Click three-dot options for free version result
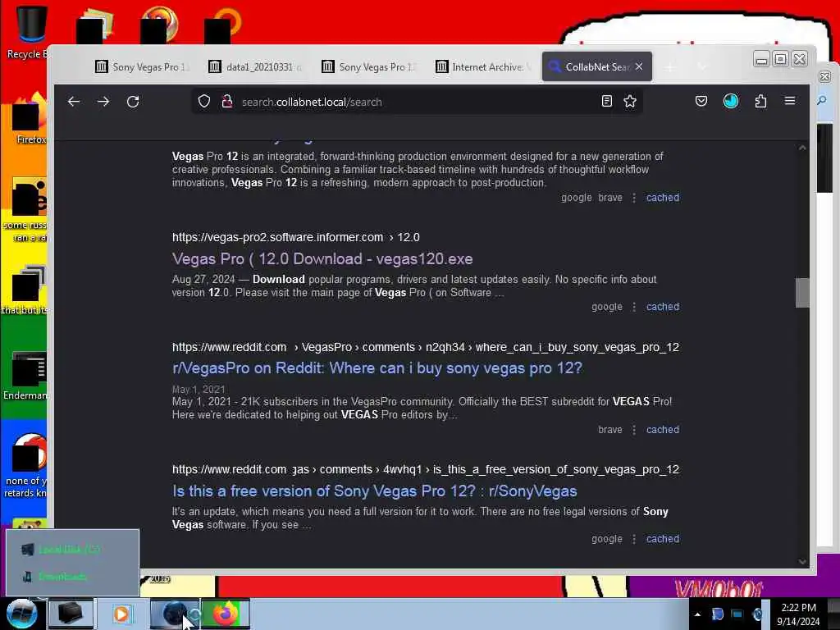This screenshot has width=840, height=630. [634, 539]
